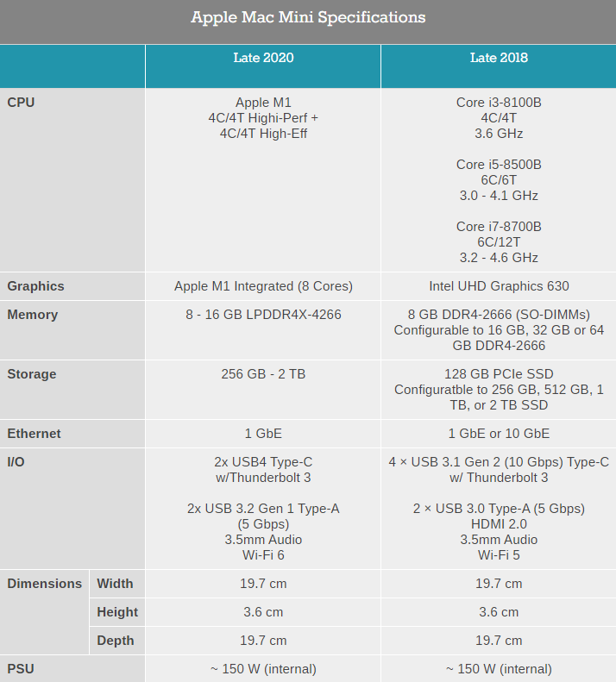The width and height of the screenshot is (616, 682).
Task: Click 'w/Thunderbolt 3' under Late 2020
Action: pos(263,478)
